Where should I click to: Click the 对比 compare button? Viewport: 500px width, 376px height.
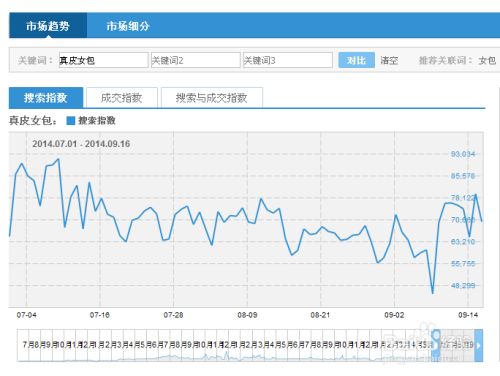(x=356, y=60)
